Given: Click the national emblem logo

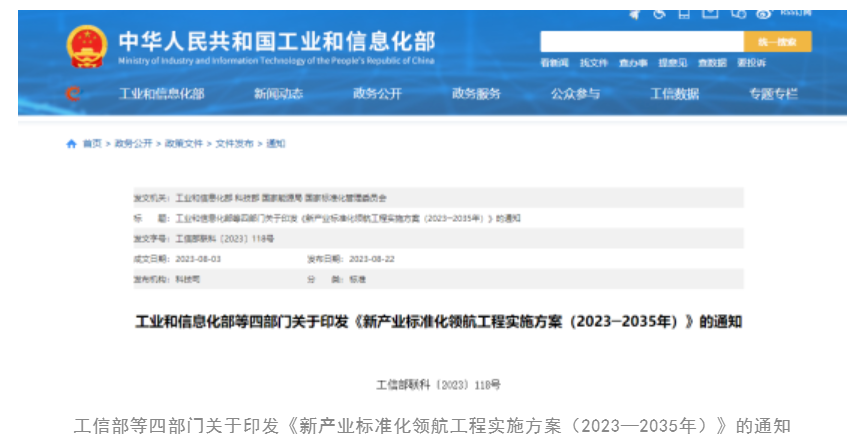Looking at the screenshot, I should click(87, 46).
